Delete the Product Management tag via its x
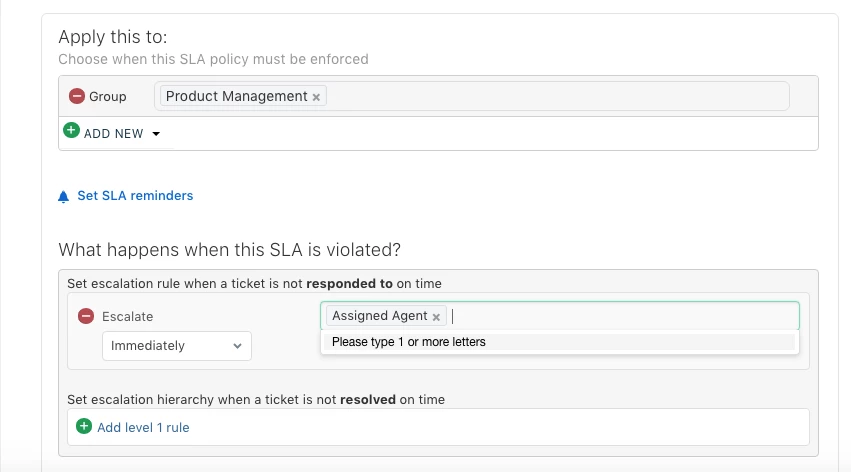Viewport: 851px width, 472px height. pyautogui.click(x=316, y=97)
